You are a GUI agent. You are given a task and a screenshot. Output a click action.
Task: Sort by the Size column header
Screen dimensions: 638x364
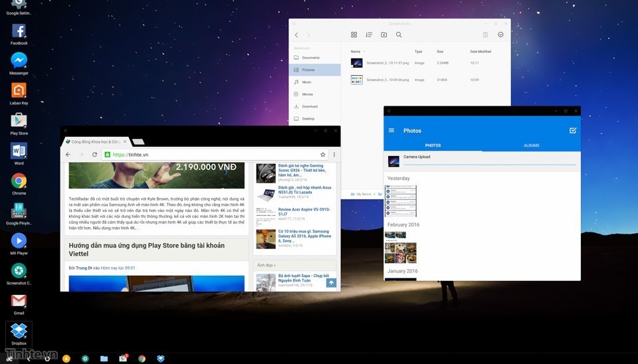pyautogui.click(x=440, y=52)
